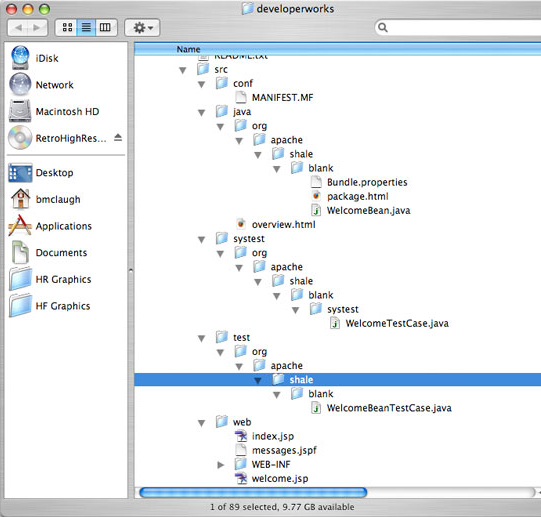Open the Action gear menu
This screenshot has width=541, height=517.
point(142,27)
